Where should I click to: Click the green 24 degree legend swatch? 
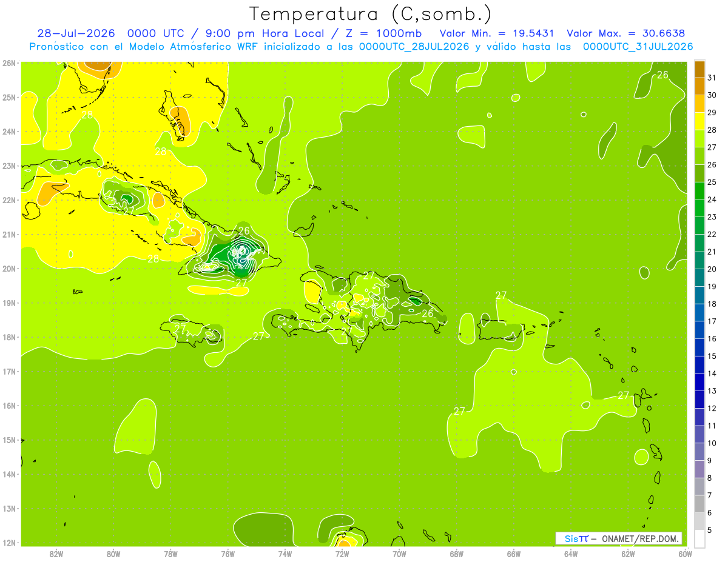pyautogui.click(x=699, y=191)
